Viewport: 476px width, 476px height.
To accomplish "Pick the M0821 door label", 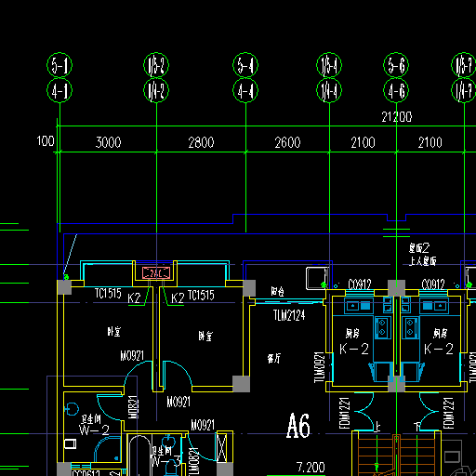I will [x=133, y=407].
